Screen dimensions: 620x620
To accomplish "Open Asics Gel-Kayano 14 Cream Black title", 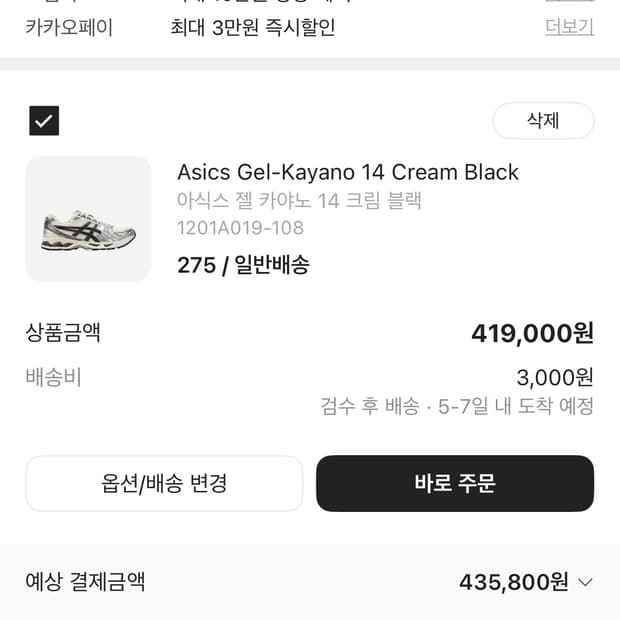I will pyautogui.click(x=347, y=172).
